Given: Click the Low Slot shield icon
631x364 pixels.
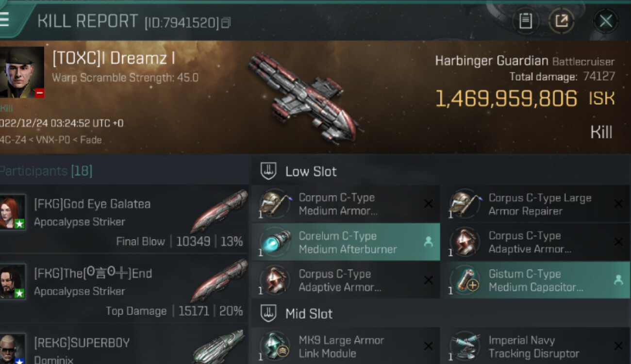Looking at the screenshot, I should click(268, 171).
